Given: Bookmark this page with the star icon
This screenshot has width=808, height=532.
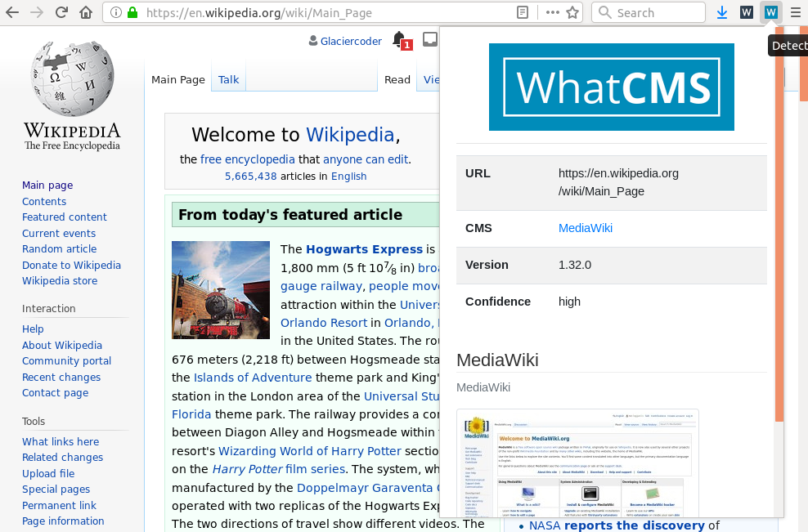Looking at the screenshot, I should (573, 12).
